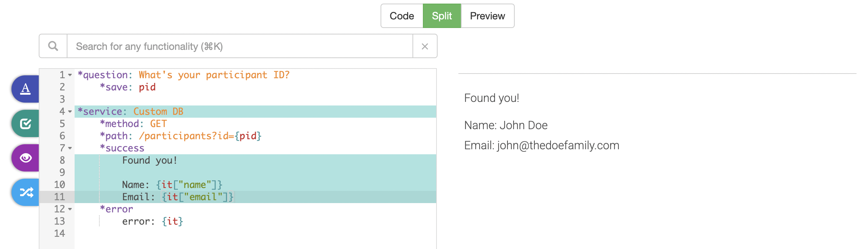This screenshot has width=868, height=249.
Task: Collapse the *service block on line 4
Action: click(x=70, y=112)
